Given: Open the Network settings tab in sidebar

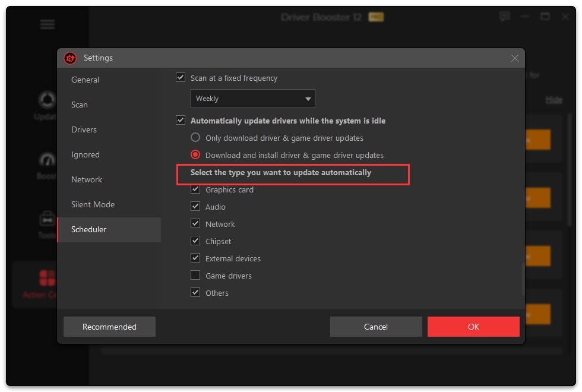Looking at the screenshot, I should tap(109, 179).
